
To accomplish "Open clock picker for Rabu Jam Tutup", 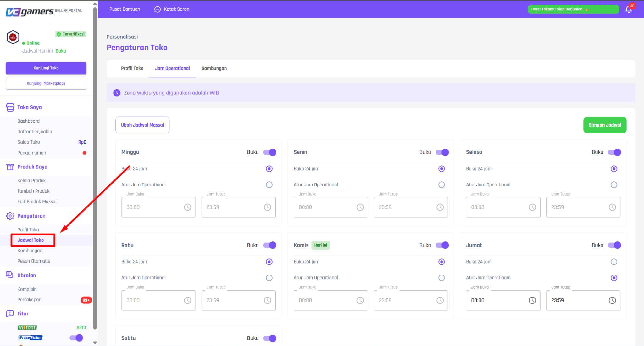I will coord(268,300).
